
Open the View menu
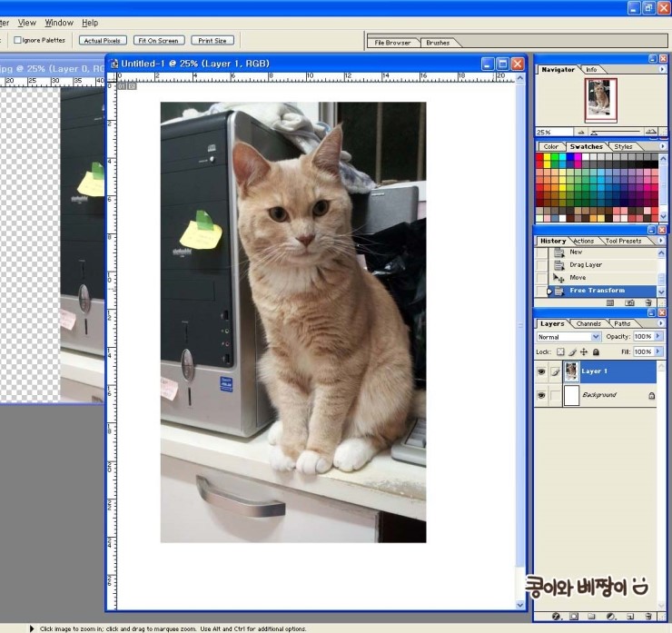(x=26, y=23)
